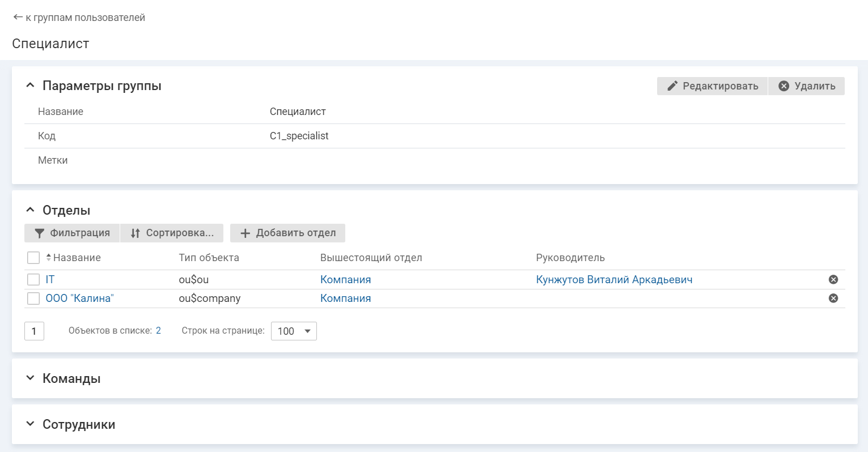Screen dimensions: 868x452
Task: Open the Сортировка... sorting dialog
Action: 172,233
